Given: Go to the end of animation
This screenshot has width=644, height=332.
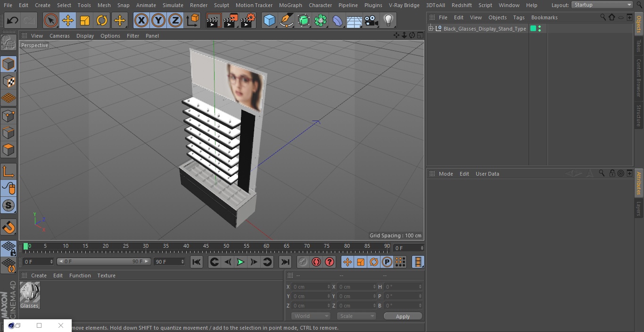Looking at the screenshot, I should pyautogui.click(x=285, y=262).
